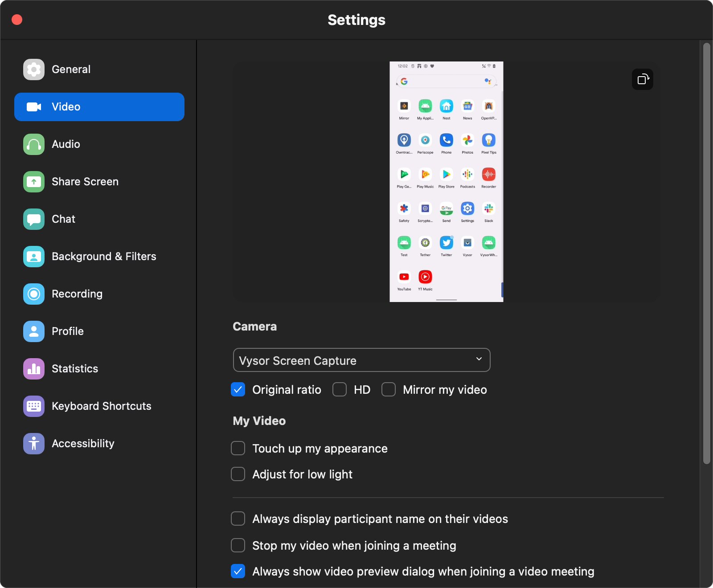This screenshot has height=588, width=713.
Task: Click Slack app icon in video preview
Action: [489, 208]
